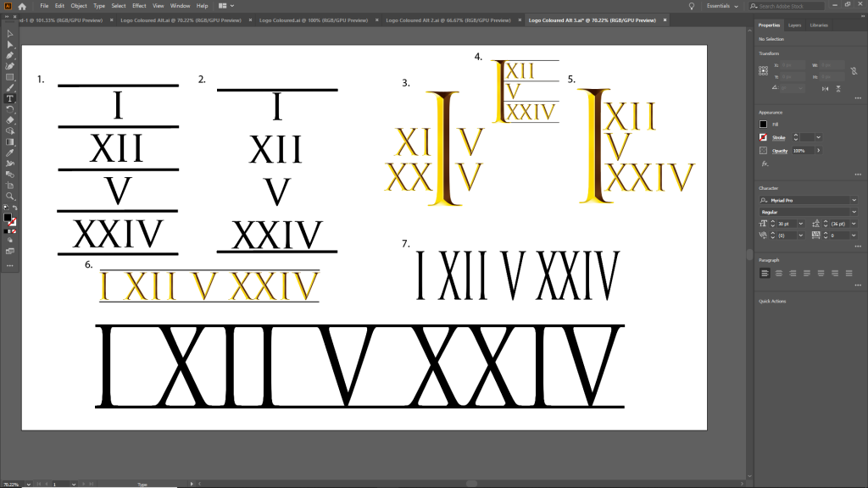Click the Opacity label link

[x=781, y=150]
